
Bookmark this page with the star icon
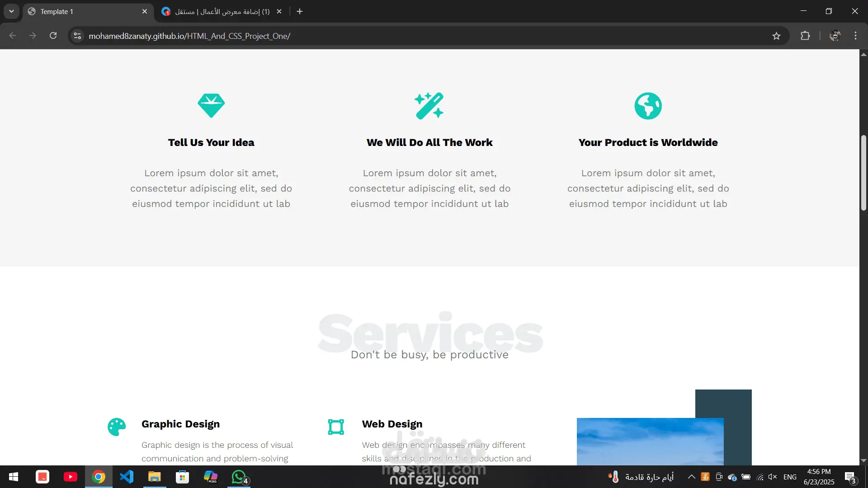click(776, 36)
